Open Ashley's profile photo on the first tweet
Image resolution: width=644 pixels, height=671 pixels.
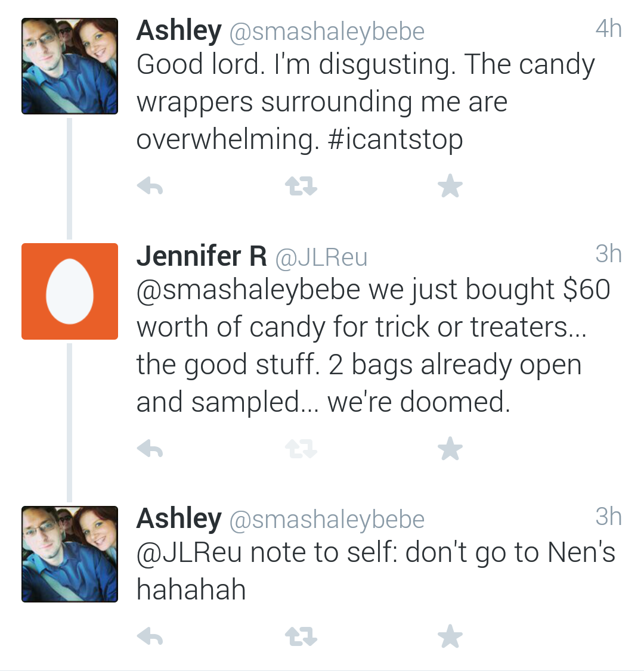point(70,66)
